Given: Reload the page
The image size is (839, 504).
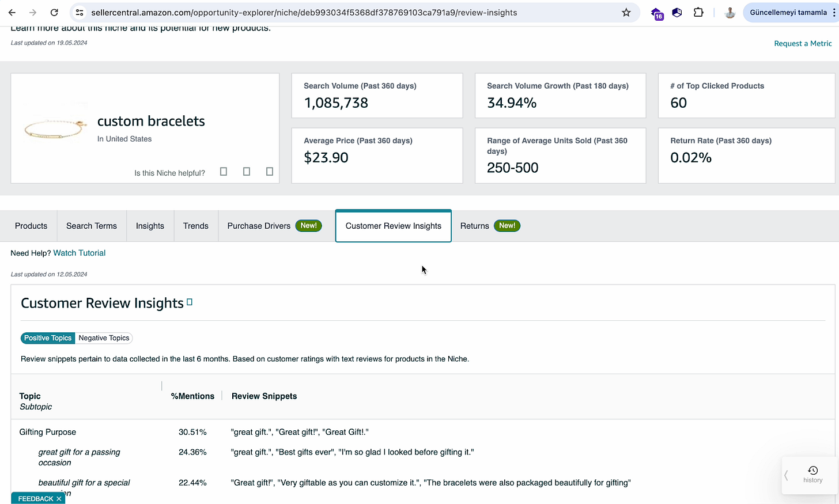Looking at the screenshot, I should pos(54,12).
